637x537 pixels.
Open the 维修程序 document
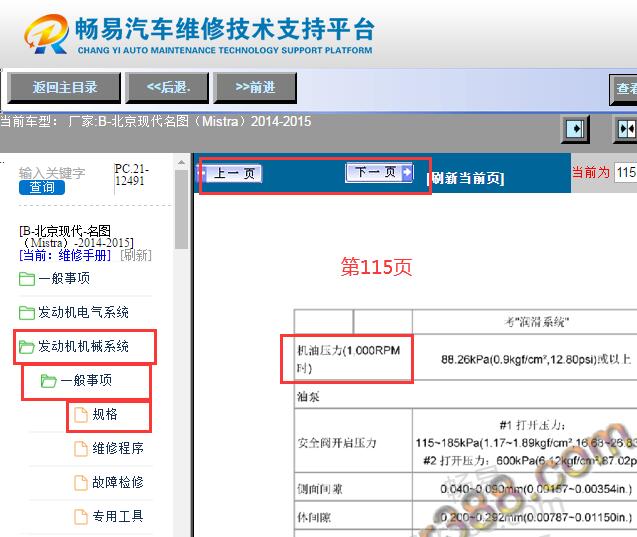pos(118,448)
